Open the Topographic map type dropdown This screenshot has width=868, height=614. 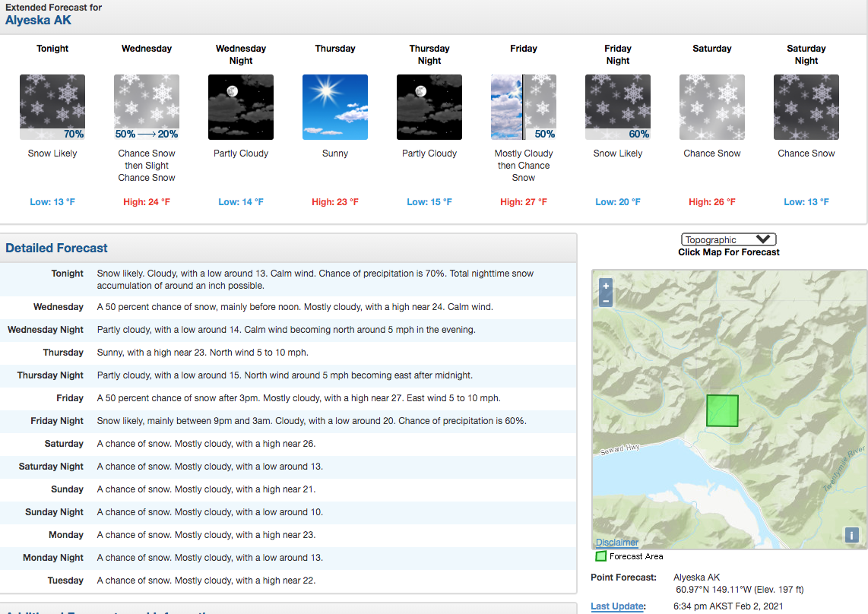pos(728,239)
